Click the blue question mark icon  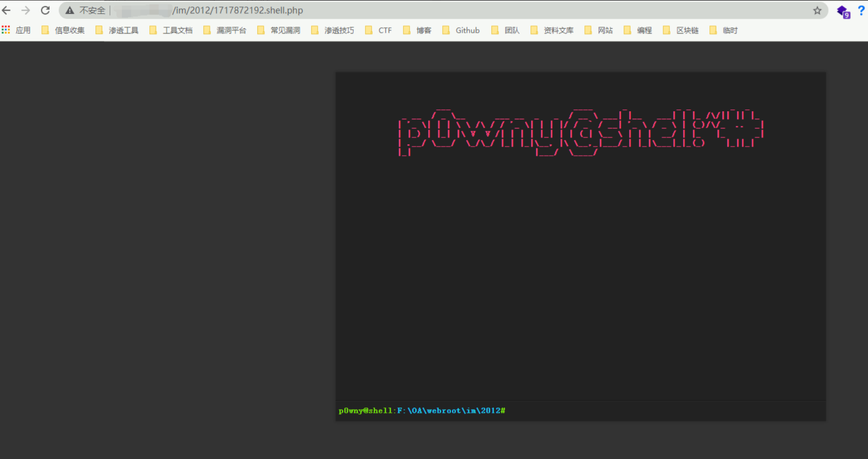click(861, 10)
